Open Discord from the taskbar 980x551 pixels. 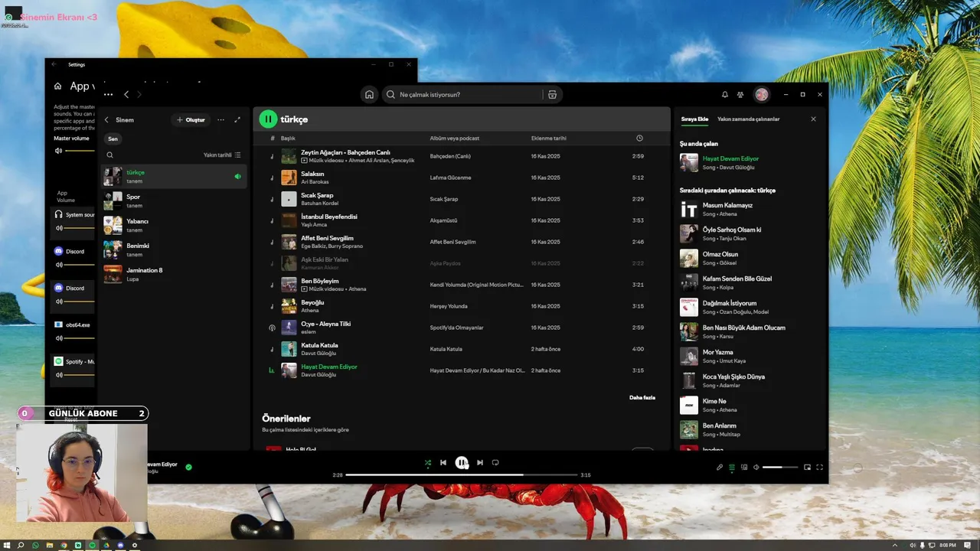click(120, 546)
